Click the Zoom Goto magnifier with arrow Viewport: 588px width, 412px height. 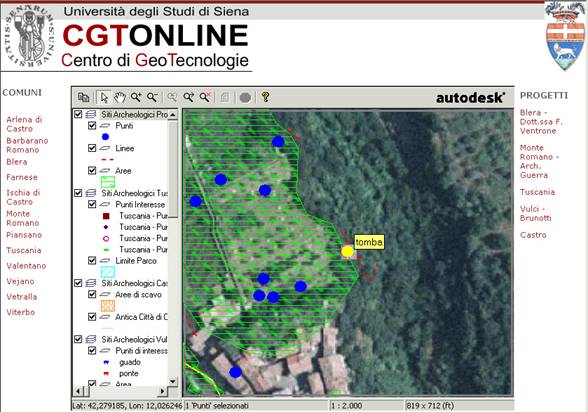188,97
